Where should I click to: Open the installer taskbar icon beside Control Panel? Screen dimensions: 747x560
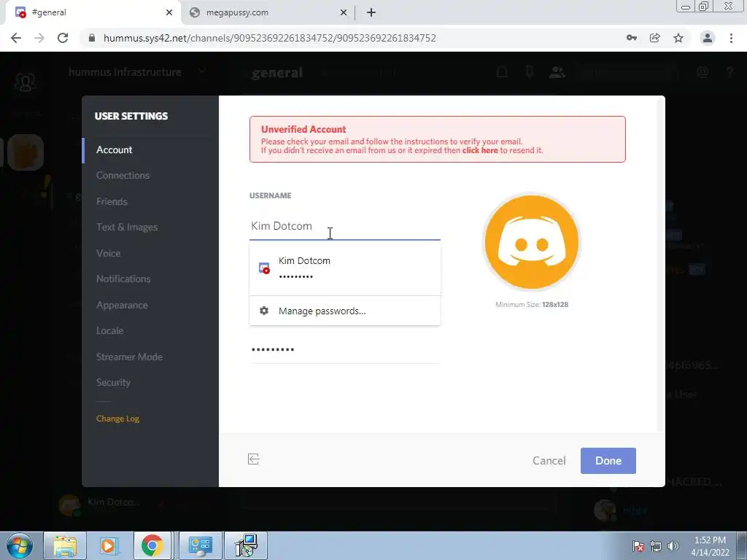(247, 545)
